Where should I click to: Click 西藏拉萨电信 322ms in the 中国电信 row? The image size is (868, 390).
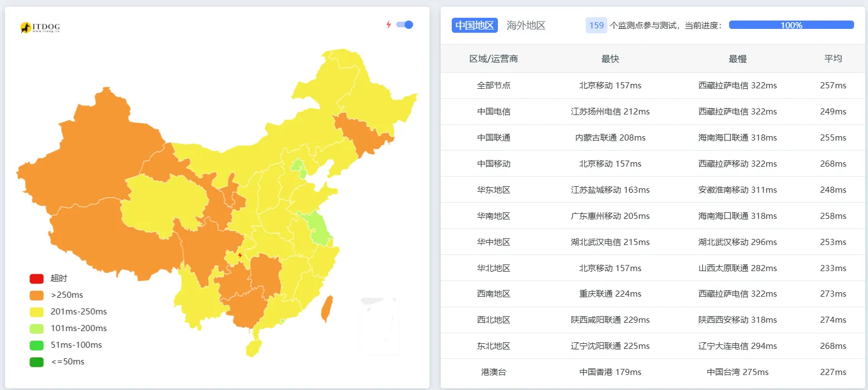coord(737,111)
